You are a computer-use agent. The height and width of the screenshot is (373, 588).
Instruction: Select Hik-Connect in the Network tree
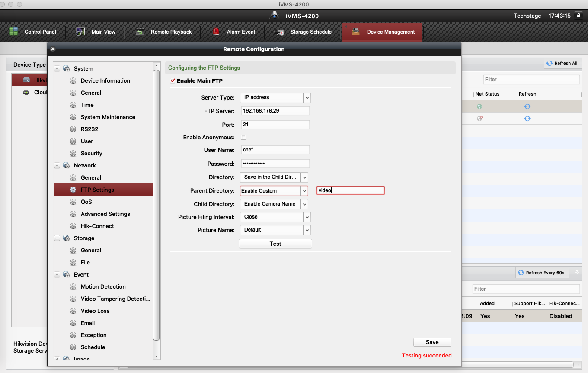point(97,226)
